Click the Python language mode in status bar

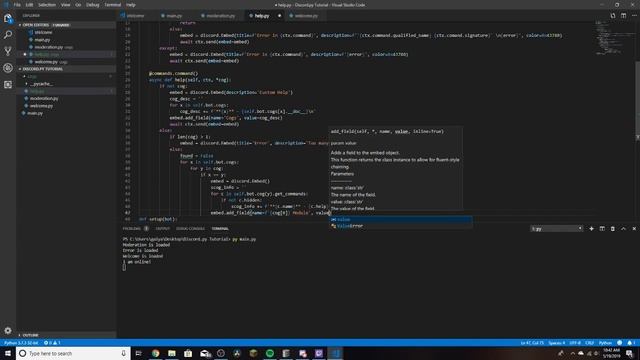[605, 343]
